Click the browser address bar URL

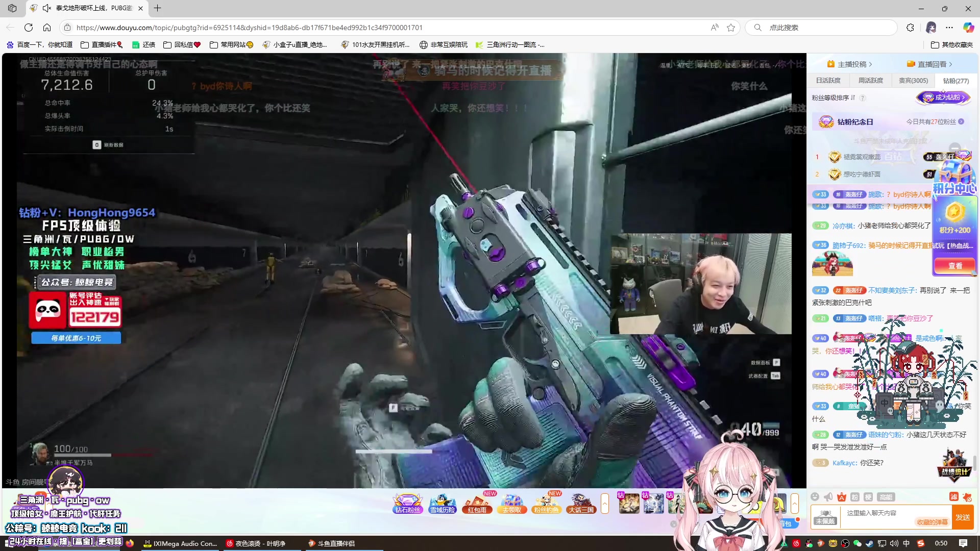click(249, 28)
